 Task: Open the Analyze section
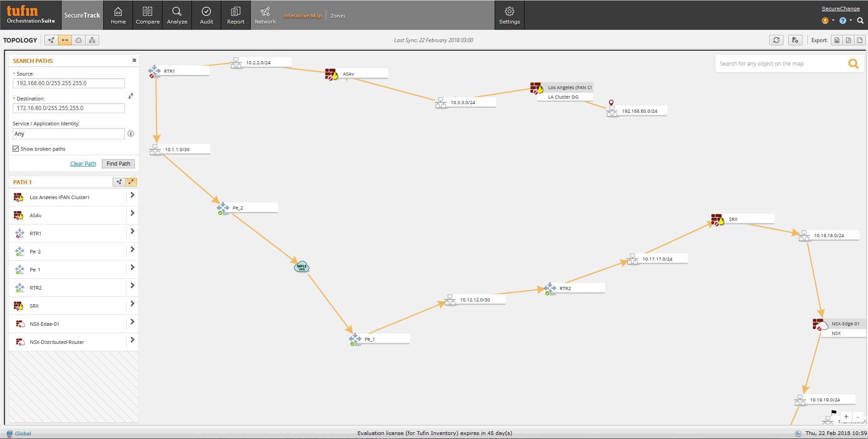[176, 15]
